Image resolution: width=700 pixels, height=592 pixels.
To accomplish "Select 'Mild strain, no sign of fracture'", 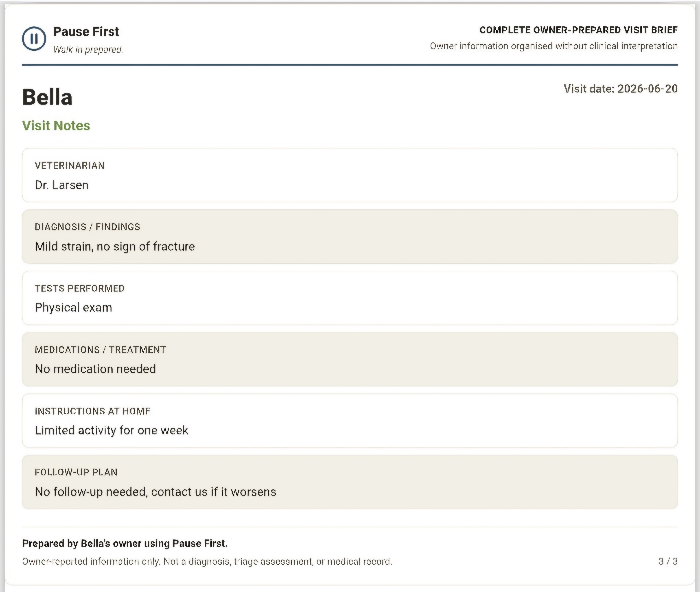I will (x=115, y=246).
